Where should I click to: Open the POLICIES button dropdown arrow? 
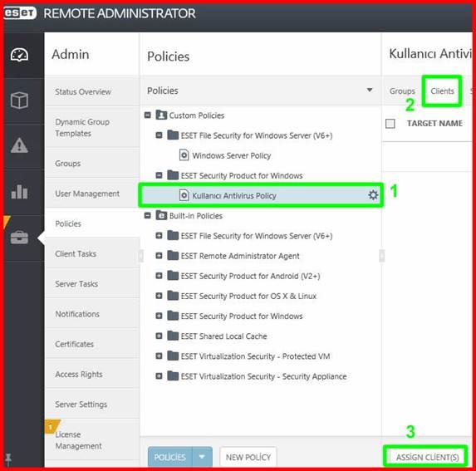pyautogui.click(x=202, y=457)
